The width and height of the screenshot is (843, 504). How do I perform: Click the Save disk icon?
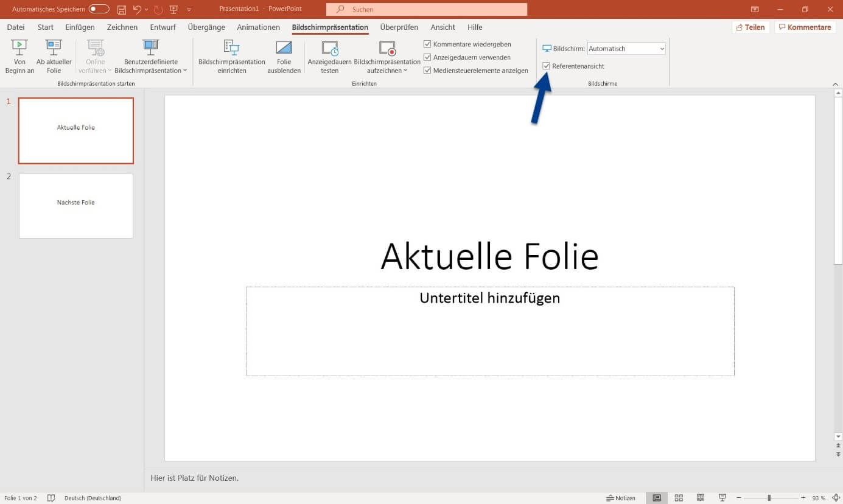point(122,9)
